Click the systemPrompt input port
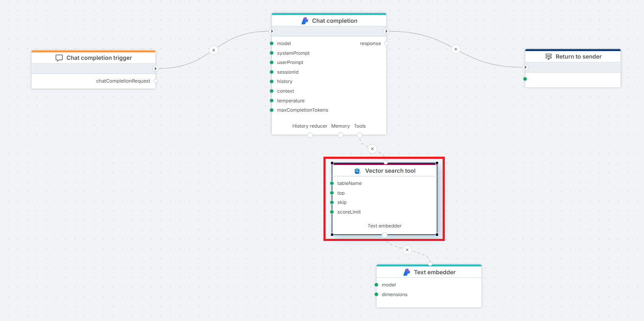Viewport: 644px width, 321px height. pyautogui.click(x=272, y=53)
